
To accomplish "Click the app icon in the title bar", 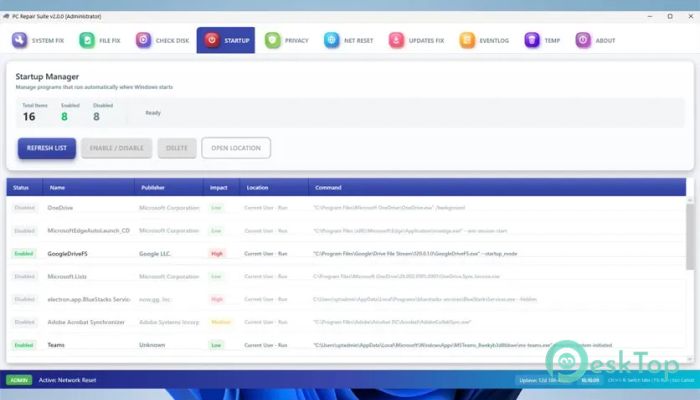I will (6, 16).
